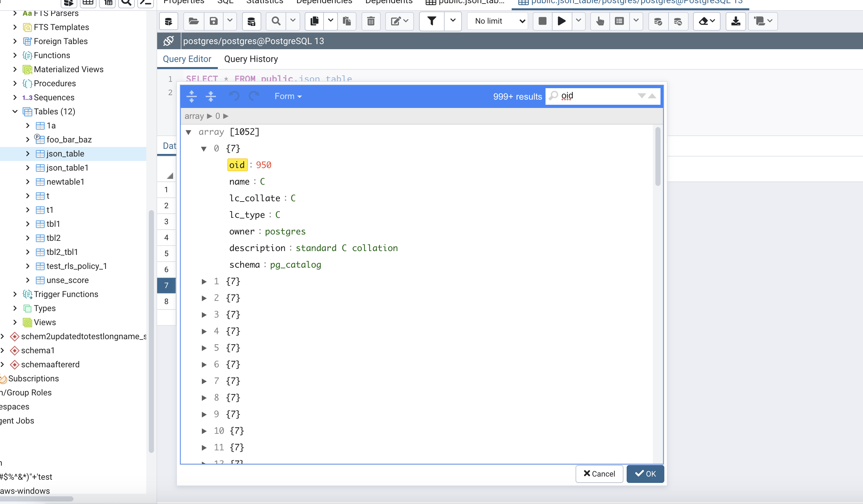Click the Collapse all fields icon

210,96
